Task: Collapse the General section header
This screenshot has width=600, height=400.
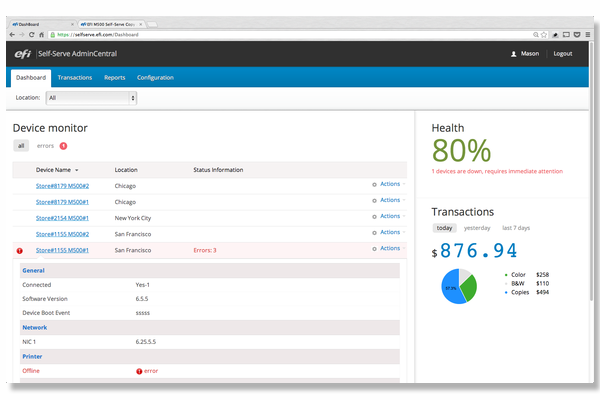Action: coord(210,271)
